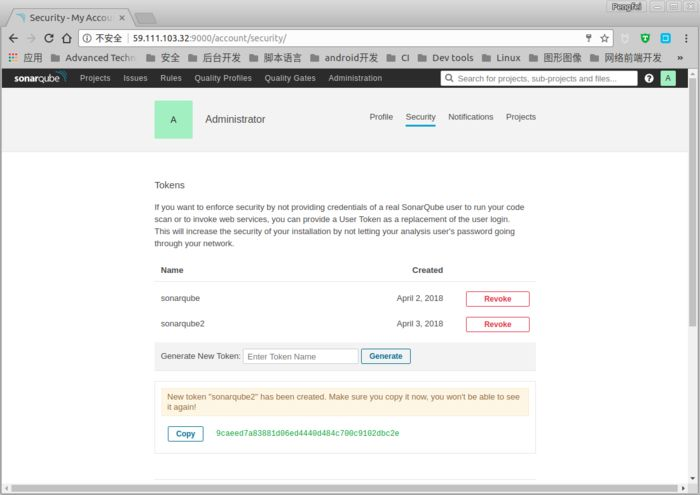Click the sonarqube2 token name row
Screen dimensions: 700x495
pos(183,324)
